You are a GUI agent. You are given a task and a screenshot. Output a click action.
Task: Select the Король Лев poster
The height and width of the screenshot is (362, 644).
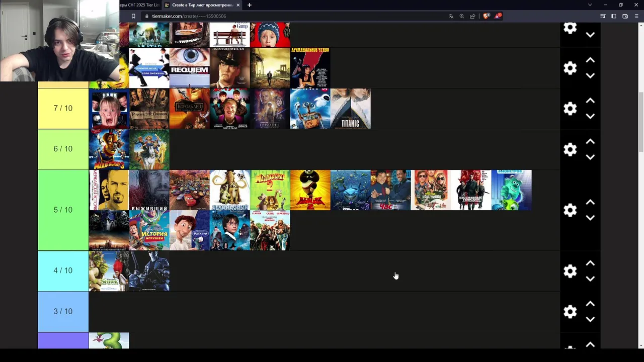pos(190,109)
